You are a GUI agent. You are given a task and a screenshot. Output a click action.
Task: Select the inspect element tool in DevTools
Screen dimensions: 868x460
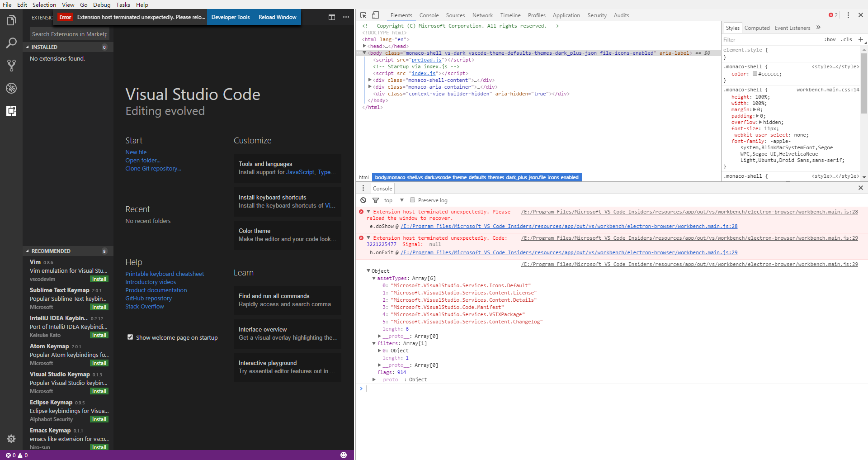[363, 15]
